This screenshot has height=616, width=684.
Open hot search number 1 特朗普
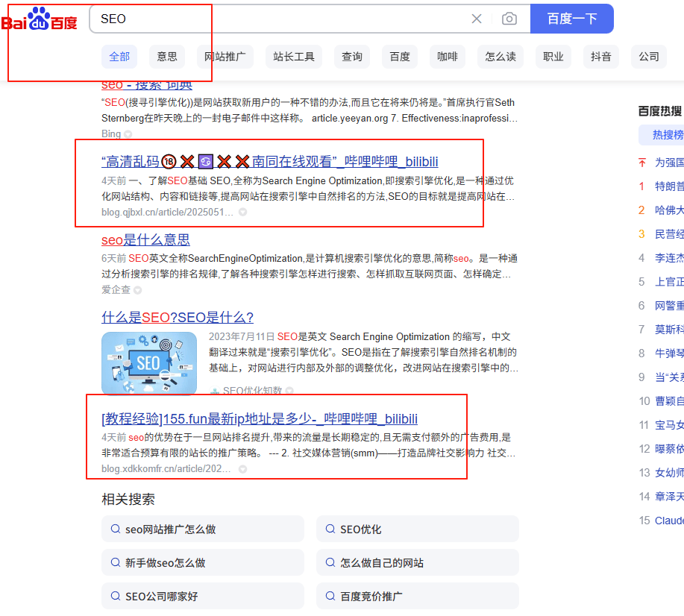click(x=669, y=186)
